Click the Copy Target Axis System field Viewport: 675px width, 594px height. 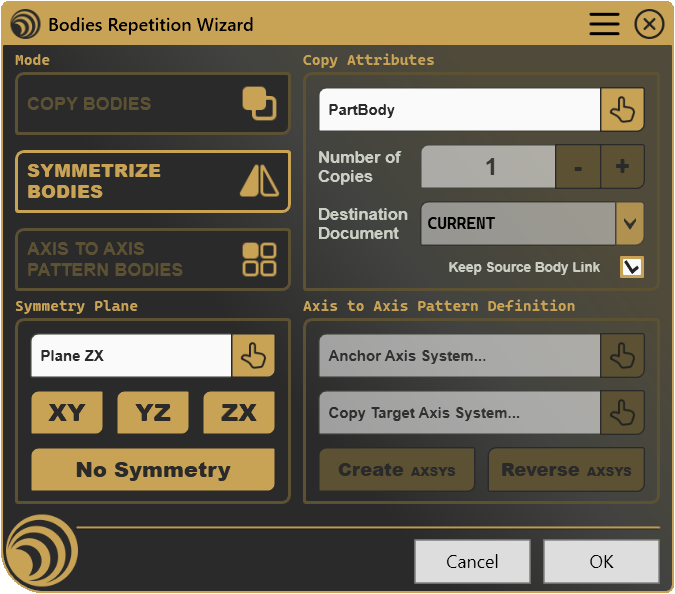click(459, 413)
